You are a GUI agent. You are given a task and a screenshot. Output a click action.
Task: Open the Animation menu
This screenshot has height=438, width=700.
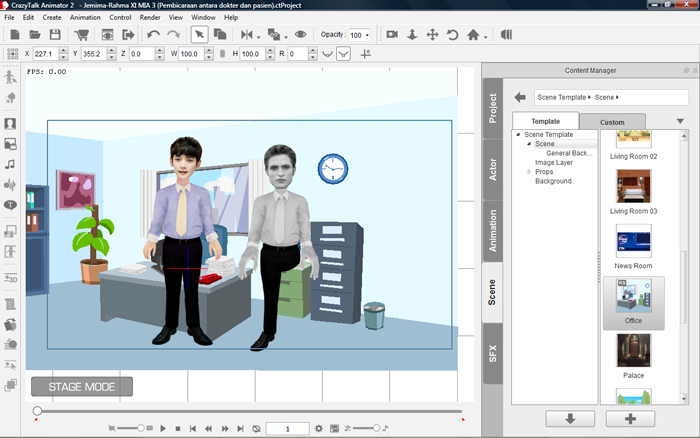[x=85, y=17]
